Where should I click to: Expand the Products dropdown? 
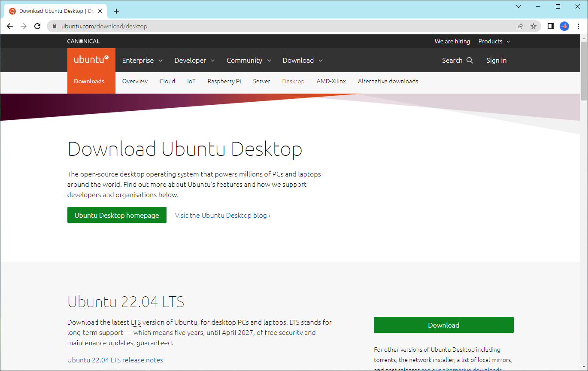point(494,41)
